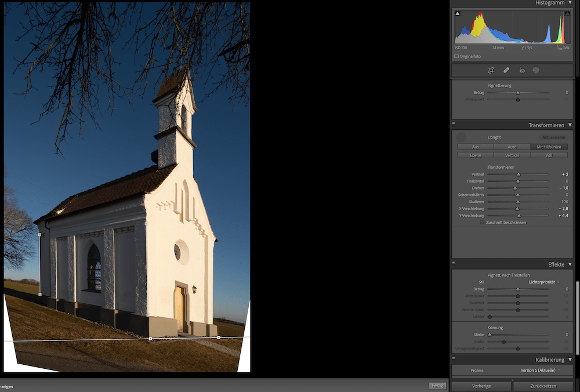Open Prozess Version 5 dropdown
The height and width of the screenshot is (392, 580).
click(539, 370)
